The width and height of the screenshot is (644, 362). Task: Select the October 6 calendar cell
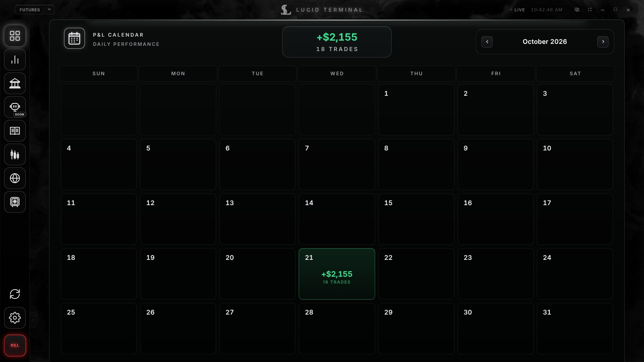click(x=257, y=165)
